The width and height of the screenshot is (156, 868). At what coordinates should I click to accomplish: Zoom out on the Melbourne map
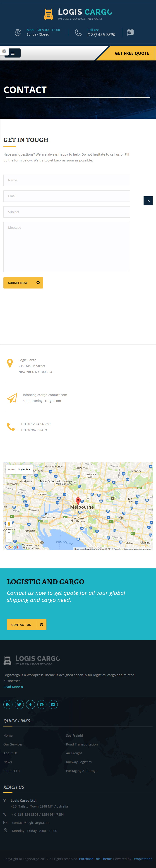point(9,539)
